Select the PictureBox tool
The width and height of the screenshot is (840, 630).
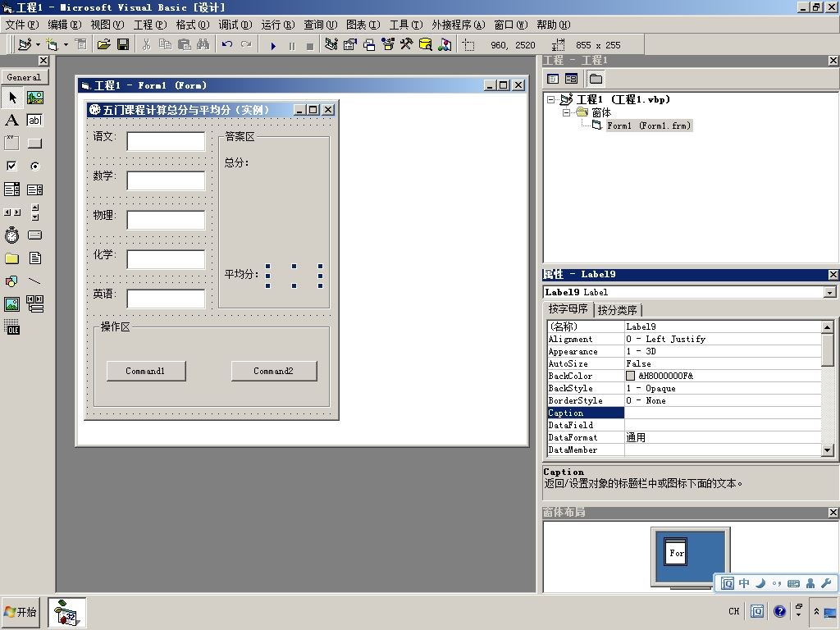[x=34, y=97]
